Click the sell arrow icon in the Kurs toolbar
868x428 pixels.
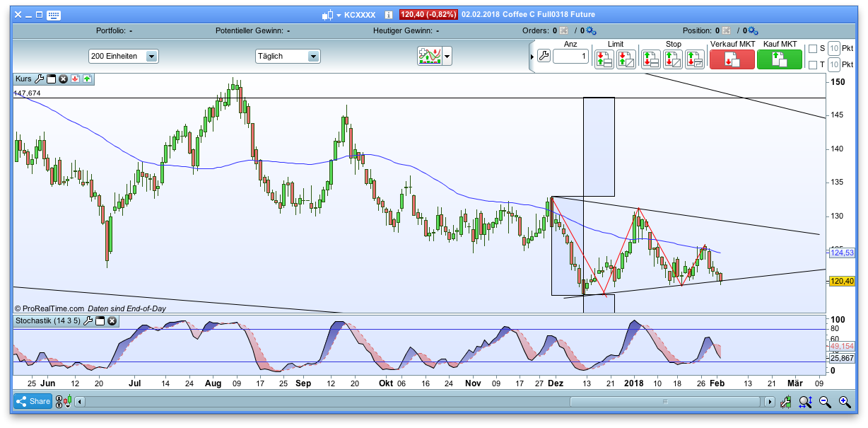(x=75, y=79)
